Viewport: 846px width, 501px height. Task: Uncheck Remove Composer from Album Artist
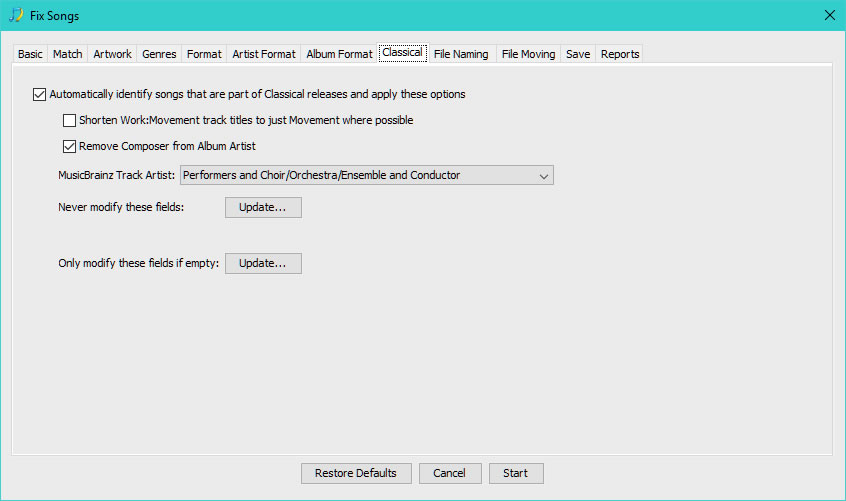tap(70, 146)
